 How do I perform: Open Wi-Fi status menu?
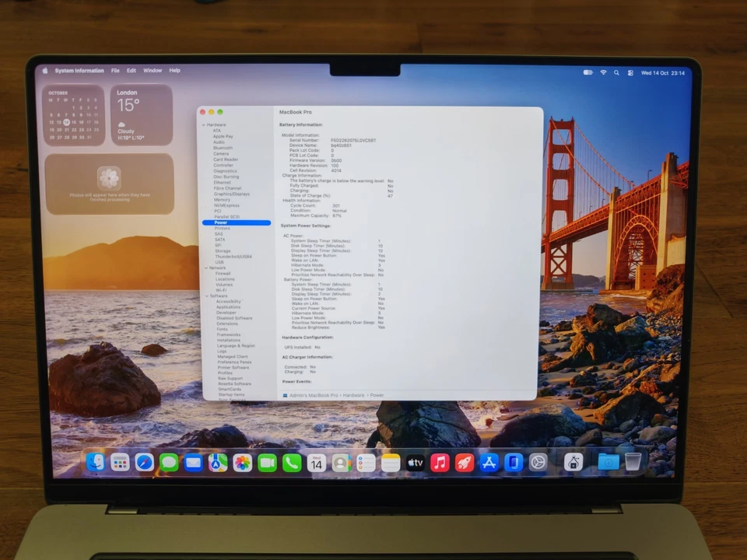[x=603, y=72]
